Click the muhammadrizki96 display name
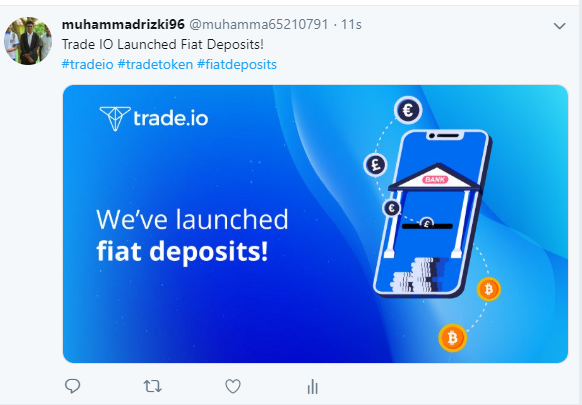 click(x=123, y=25)
